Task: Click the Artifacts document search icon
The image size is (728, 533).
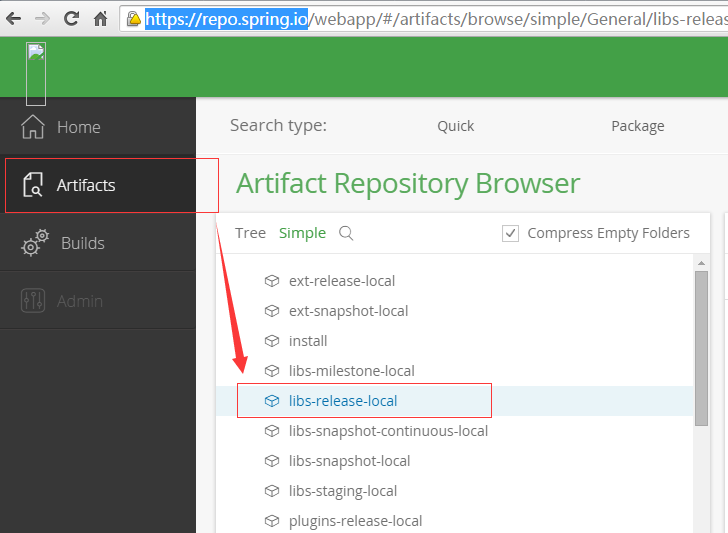Action: [x=33, y=185]
